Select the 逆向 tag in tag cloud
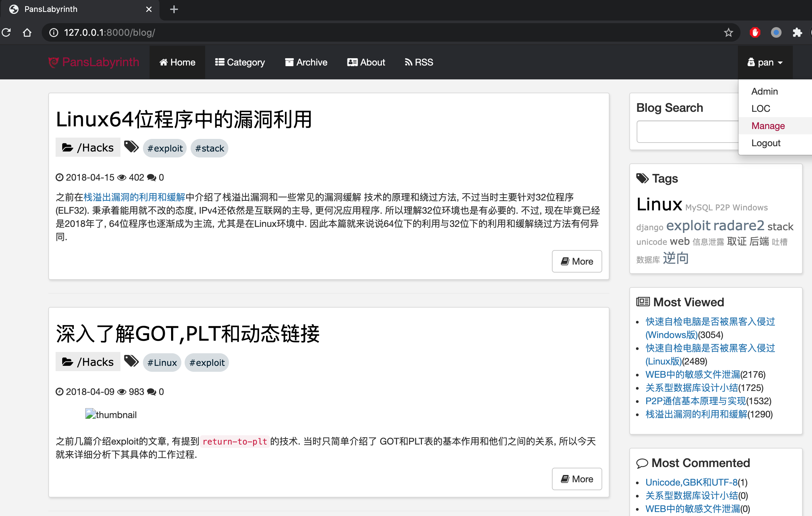Image resolution: width=812 pixels, height=516 pixels. (x=675, y=258)
